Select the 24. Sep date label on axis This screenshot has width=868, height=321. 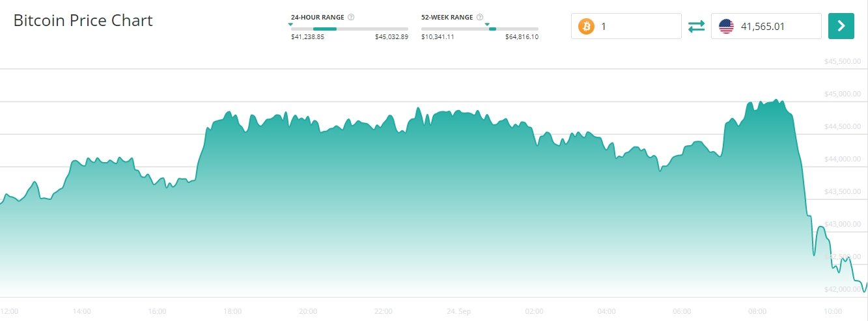[x=460, y=311]
